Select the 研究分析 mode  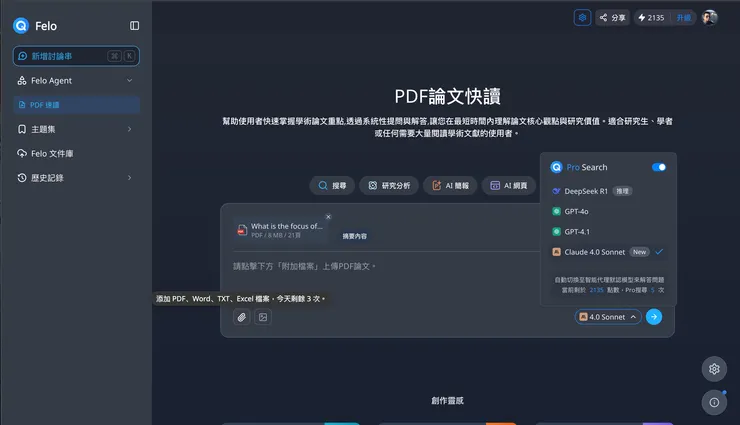pyautogui.click(x=389, y=185)
